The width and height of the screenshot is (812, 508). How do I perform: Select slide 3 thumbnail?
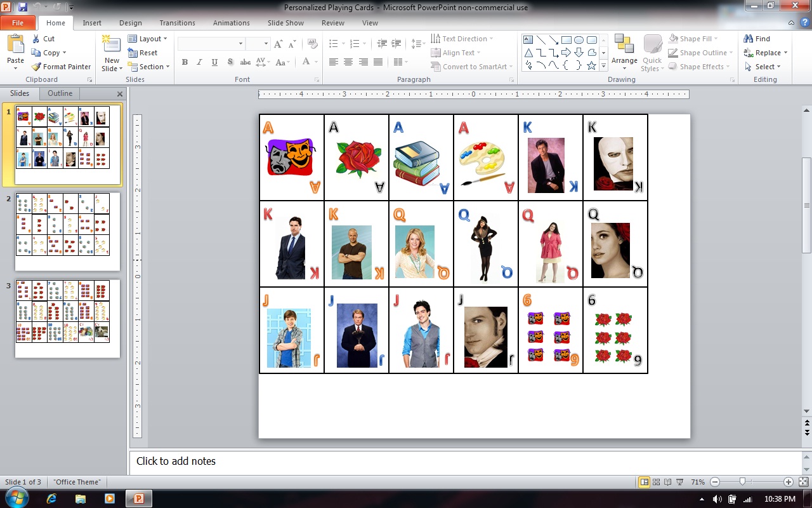pos(67,318)
